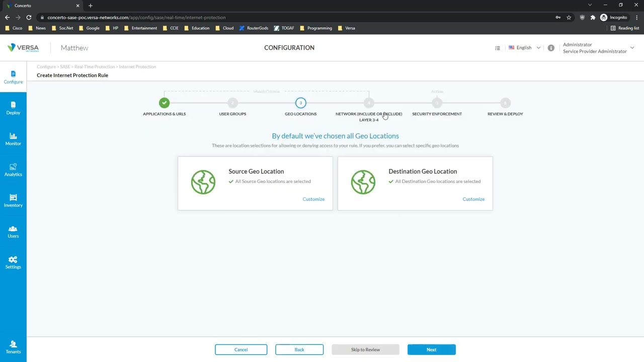
Task: Go back with browser back arrow
Action: click(x=7, y=17)
